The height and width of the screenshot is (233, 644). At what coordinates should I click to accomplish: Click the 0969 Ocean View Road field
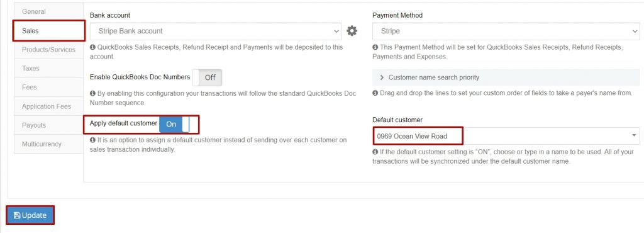point(506,136)
